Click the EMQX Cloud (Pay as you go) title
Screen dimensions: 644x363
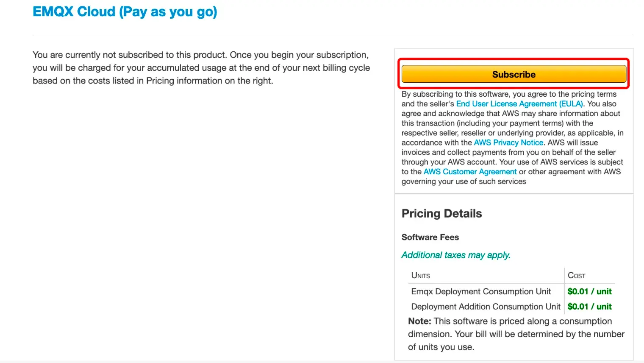click(125, 11)
